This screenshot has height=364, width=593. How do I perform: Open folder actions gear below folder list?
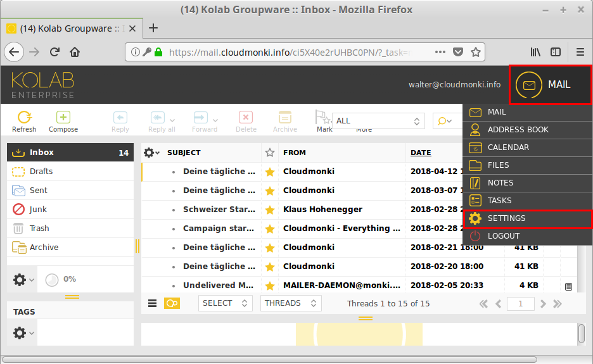point(23,280)
